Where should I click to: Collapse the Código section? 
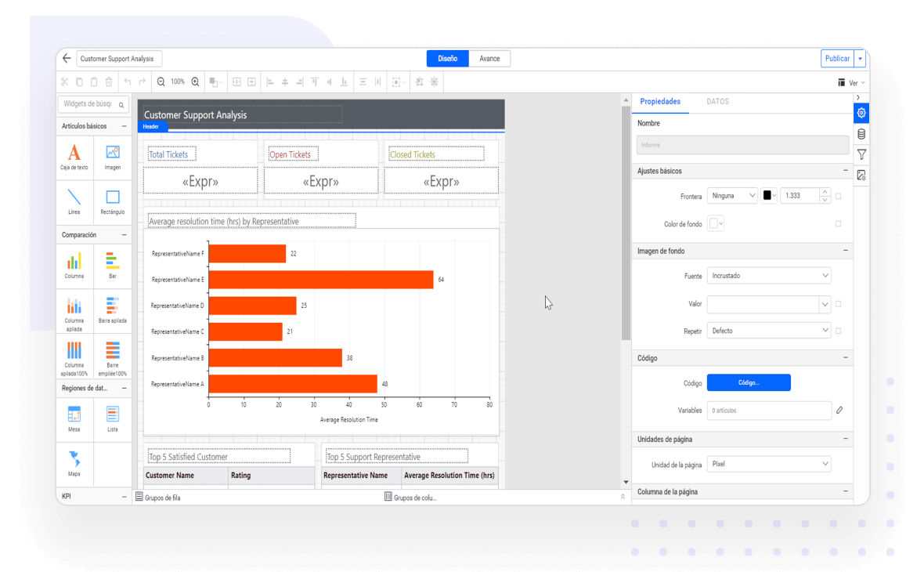coord(846,357)
